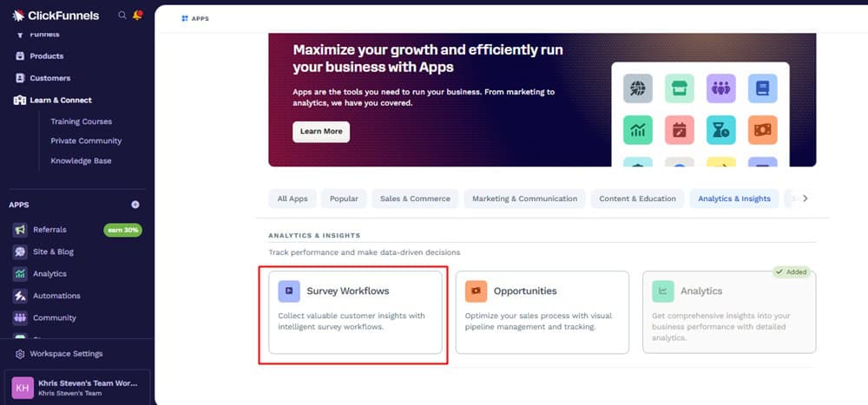
Task: Open Community in the sidebar
Action: pos(54,318)
